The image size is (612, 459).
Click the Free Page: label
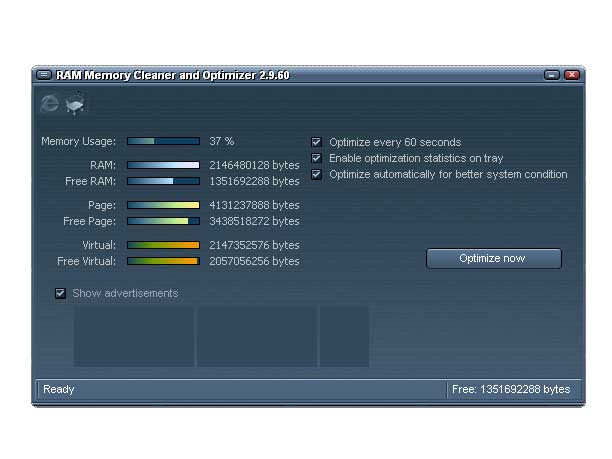coord(89,221)
